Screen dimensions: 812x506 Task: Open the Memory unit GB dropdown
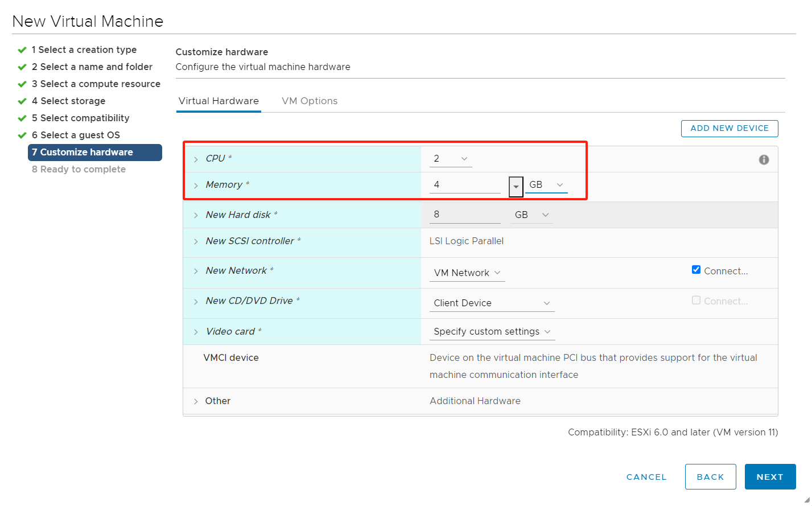546,185
